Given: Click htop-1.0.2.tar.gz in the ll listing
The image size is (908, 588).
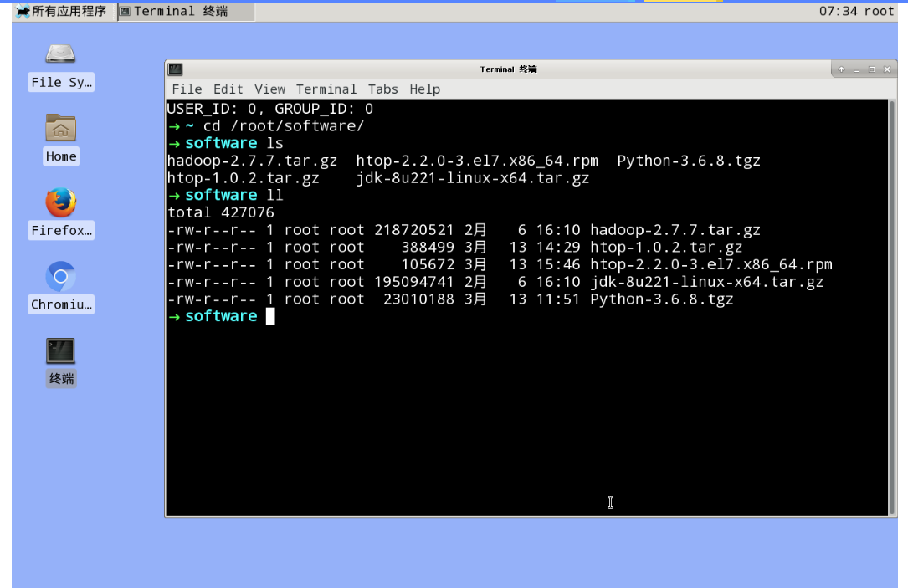Looking at the screenshot, I should [666, 248].
